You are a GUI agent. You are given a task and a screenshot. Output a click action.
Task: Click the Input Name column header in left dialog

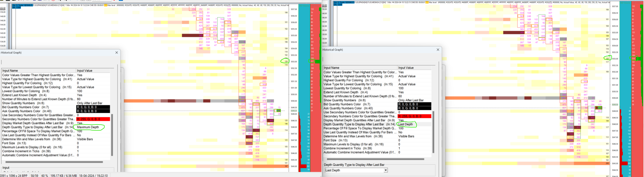[x=38, y=71]
